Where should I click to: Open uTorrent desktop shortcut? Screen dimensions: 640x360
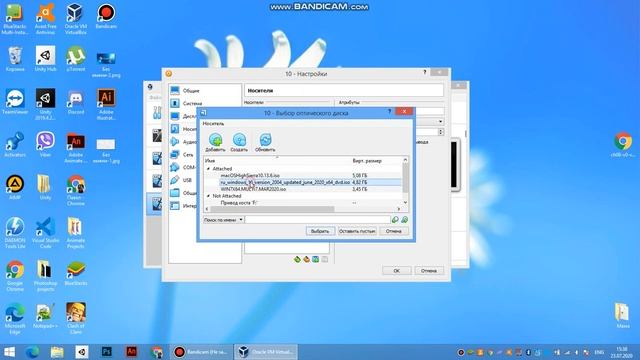click(x=76, y=58)
